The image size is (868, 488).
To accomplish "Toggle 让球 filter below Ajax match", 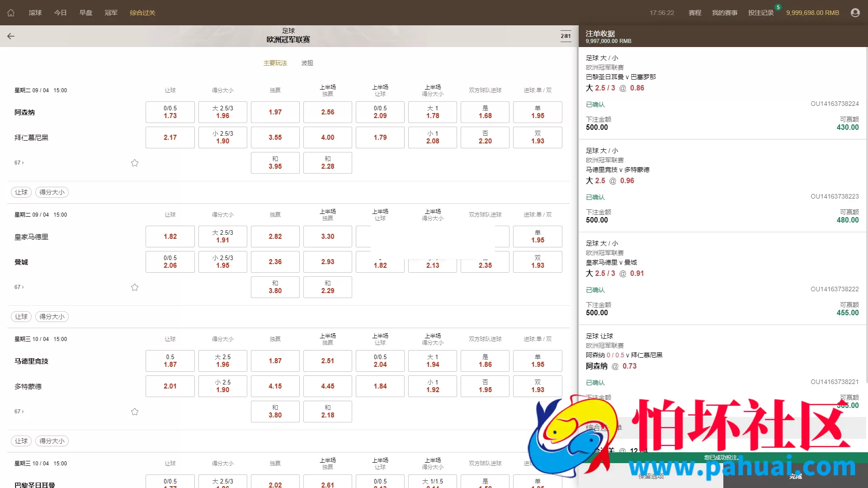I will coord(21,192).
